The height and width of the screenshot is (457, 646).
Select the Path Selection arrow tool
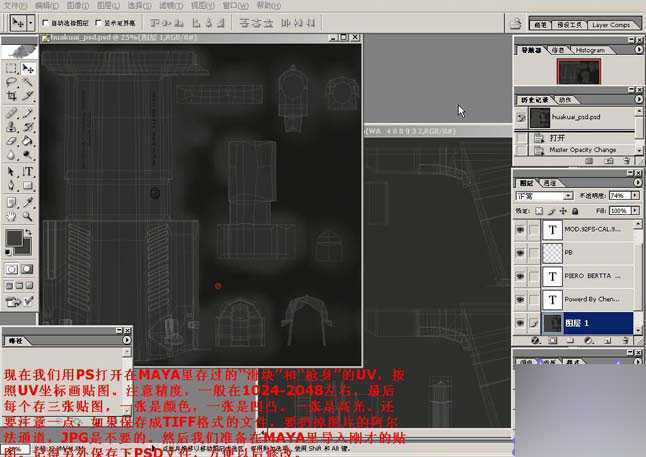click(12, 171)
